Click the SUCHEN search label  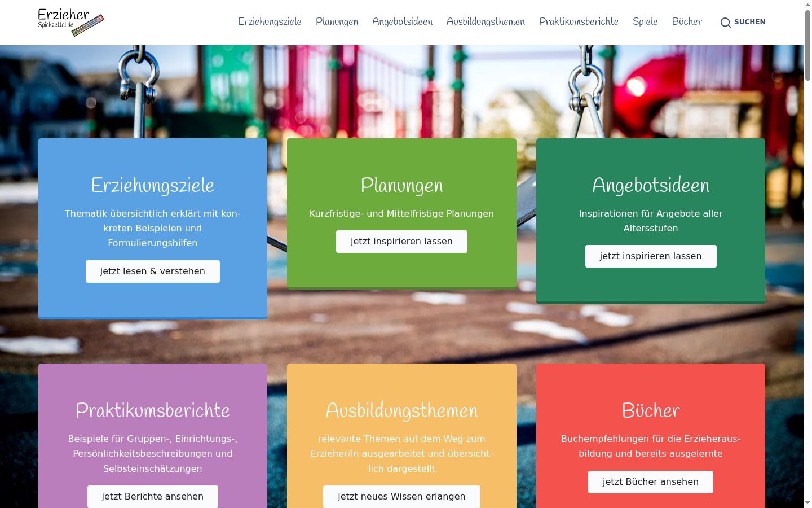click(749, 22)
